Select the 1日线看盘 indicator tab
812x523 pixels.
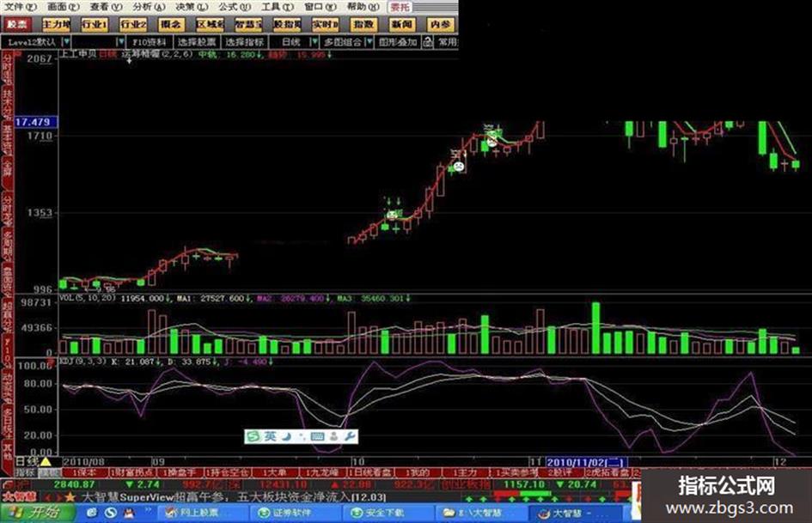coord(369,473)
